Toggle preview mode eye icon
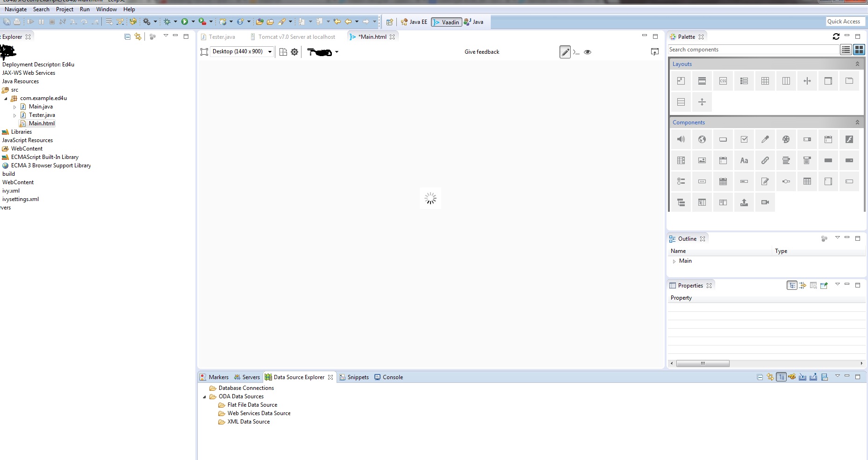Image resolution: width=868 pixels, height=460 pixels. pyautogui.click(x=588, y=52)
